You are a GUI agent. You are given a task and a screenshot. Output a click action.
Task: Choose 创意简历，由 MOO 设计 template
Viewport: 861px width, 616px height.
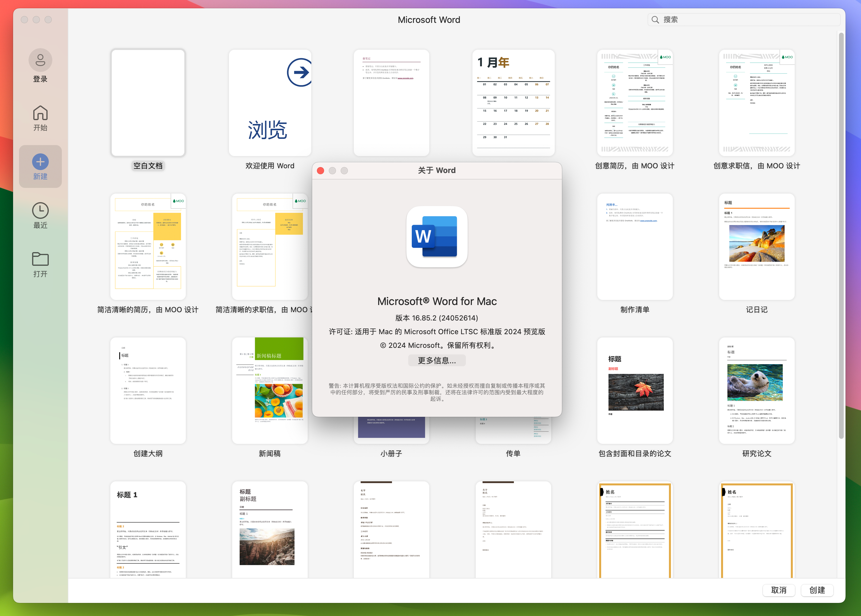click(x=635, y=103)
